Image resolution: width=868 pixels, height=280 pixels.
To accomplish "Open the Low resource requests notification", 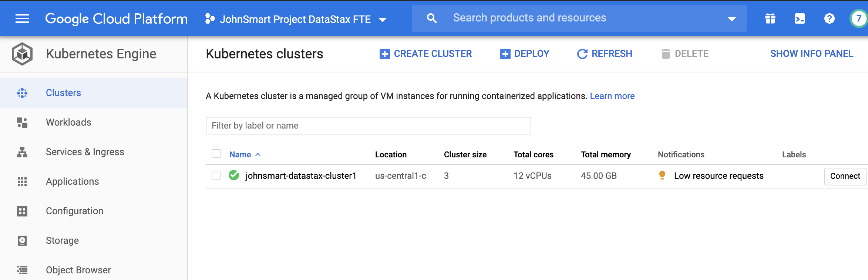I will click(x=719, y=176).
